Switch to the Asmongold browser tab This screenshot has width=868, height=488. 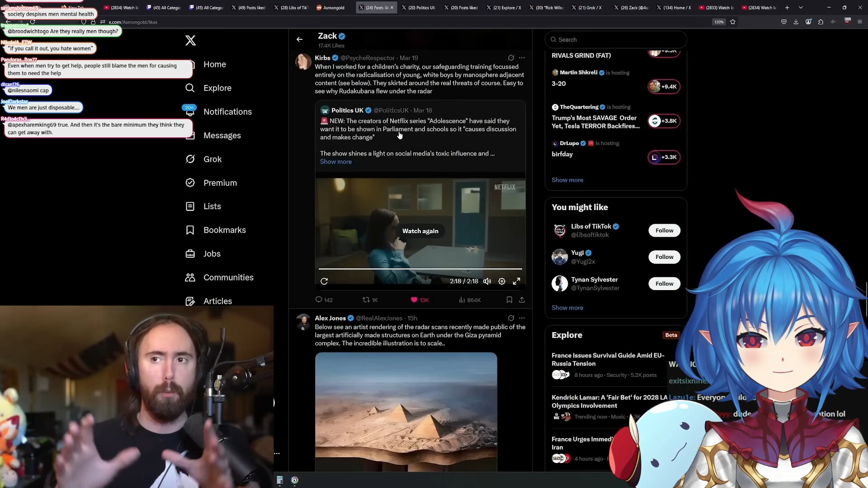[334, 8]
